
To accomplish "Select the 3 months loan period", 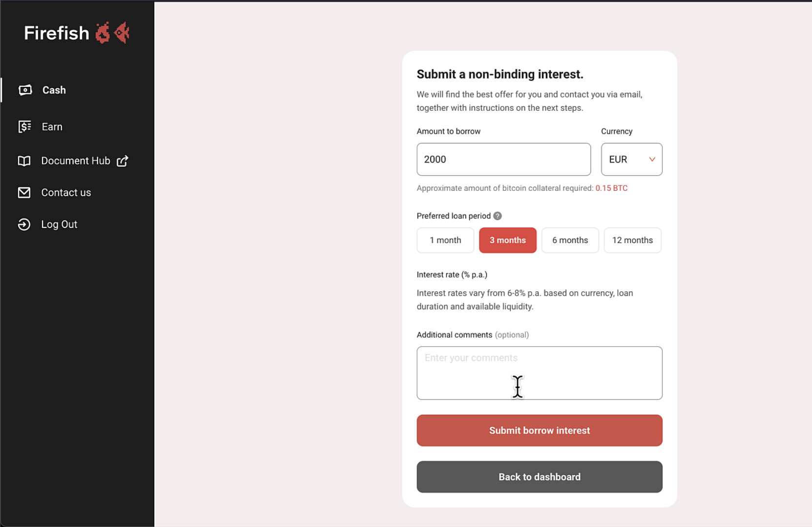I will pos(507,240).
